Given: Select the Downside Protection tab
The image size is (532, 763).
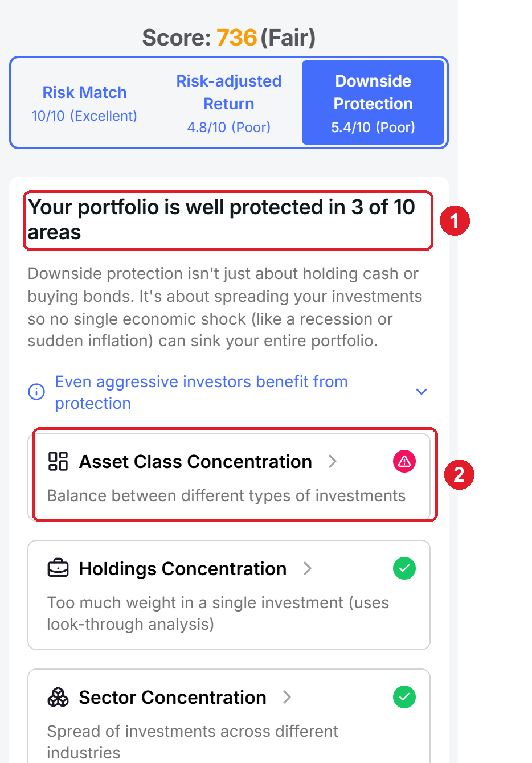Looking at the screenshot, I should (373, 103).
